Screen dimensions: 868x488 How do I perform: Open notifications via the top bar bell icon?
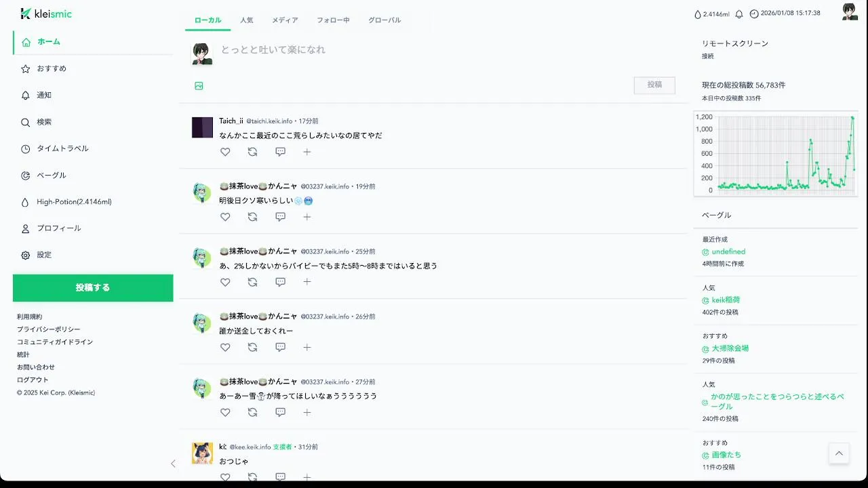tap(739, 14)
